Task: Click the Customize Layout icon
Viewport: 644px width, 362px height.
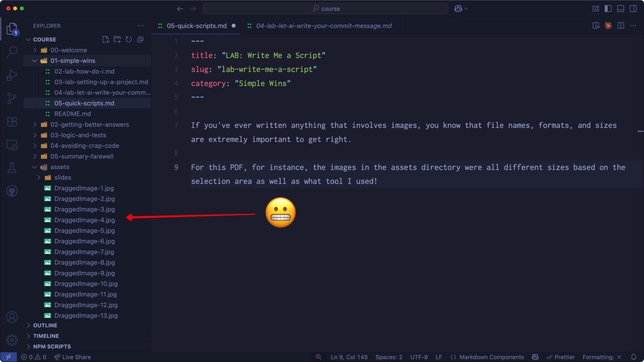Action: [596, 9]
